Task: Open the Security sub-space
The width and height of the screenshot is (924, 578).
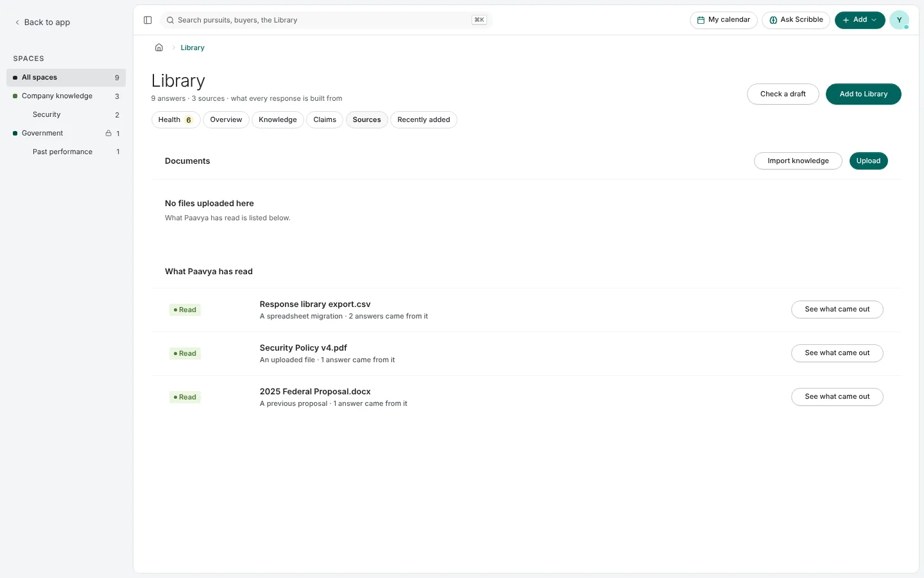Action: (x=66, y=115)
